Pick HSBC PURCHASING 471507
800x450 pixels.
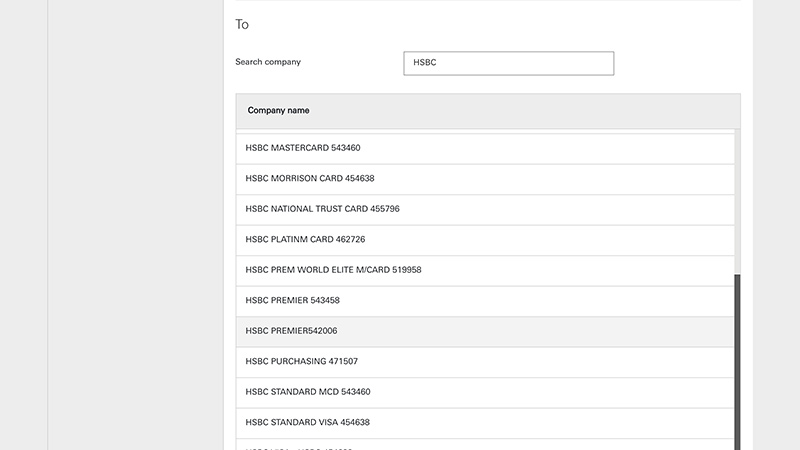485,362
